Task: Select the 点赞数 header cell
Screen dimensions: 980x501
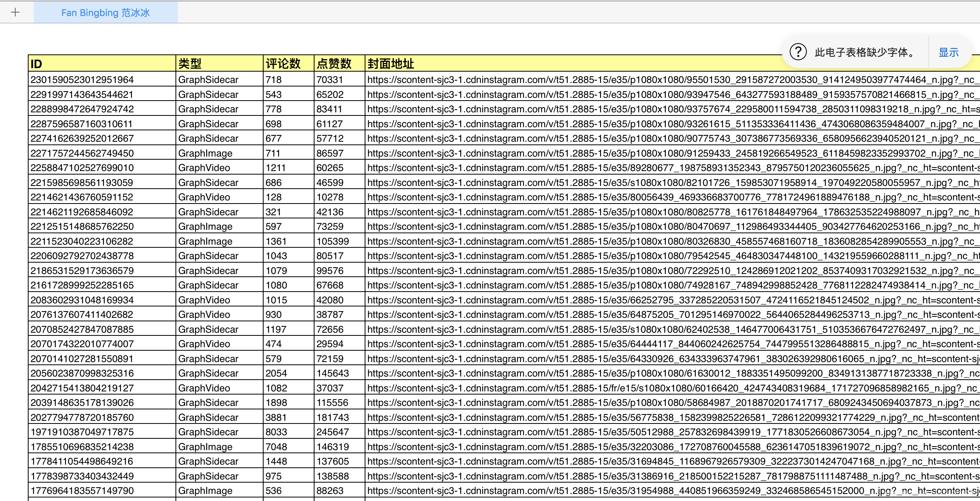Action: coord(339,63)
